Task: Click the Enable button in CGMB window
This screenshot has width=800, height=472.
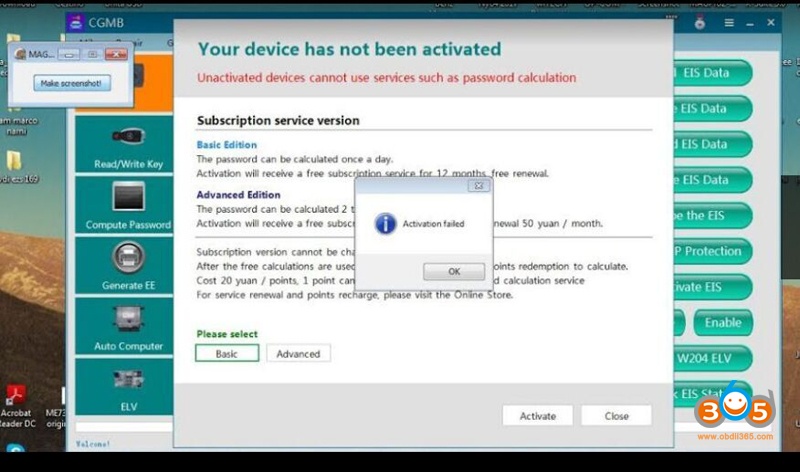Action: (722, 322)
